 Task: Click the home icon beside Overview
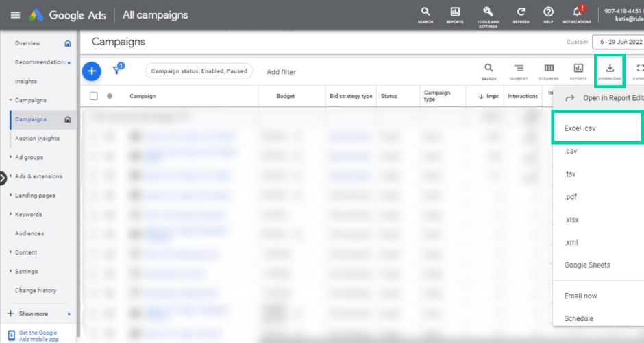[x=68, y=43]
